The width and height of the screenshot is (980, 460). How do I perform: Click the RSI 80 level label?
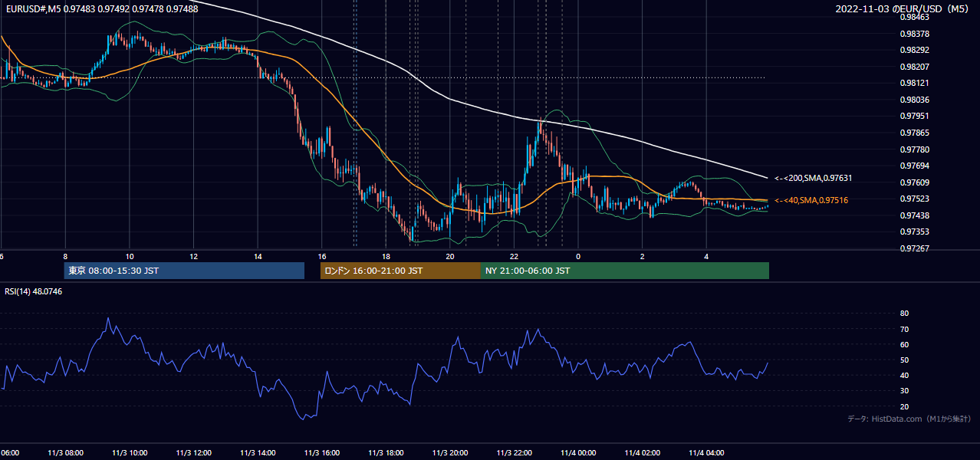(x=904, y=314)
